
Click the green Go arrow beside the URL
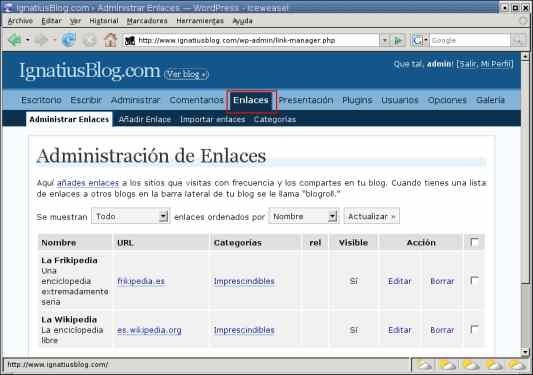click(398, 40)
